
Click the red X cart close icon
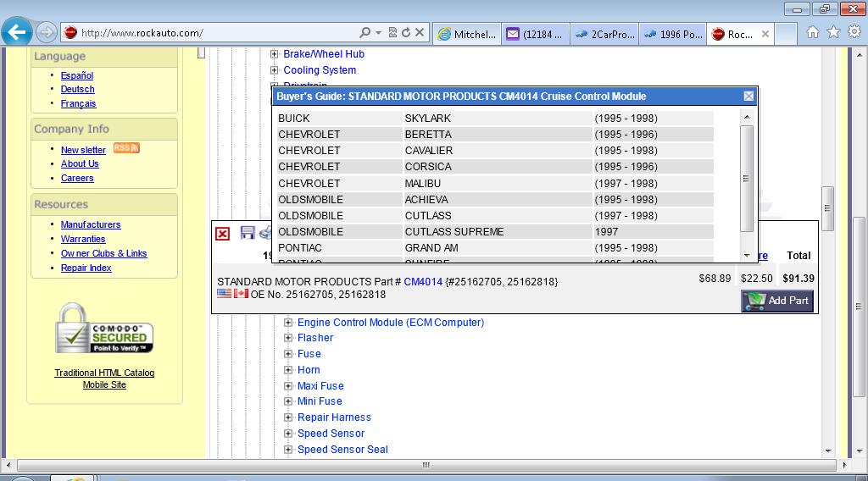tap(222, 234)
